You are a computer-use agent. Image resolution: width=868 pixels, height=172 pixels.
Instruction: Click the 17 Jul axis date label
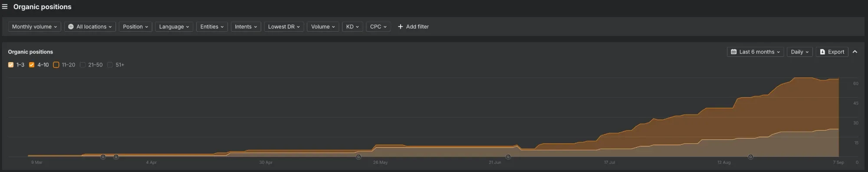(609, 162)
